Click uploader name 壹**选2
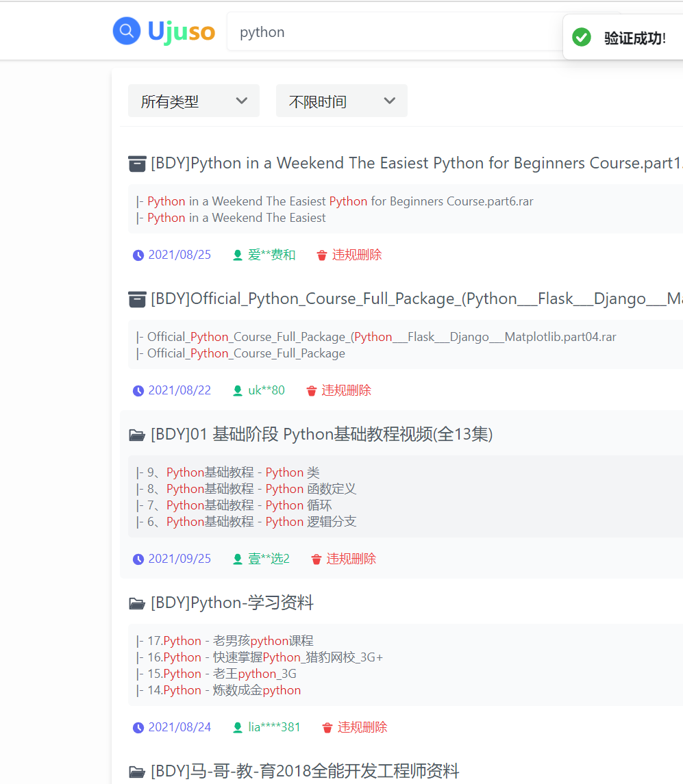This screenshot has height=784, width=683. tap(269, 559)
